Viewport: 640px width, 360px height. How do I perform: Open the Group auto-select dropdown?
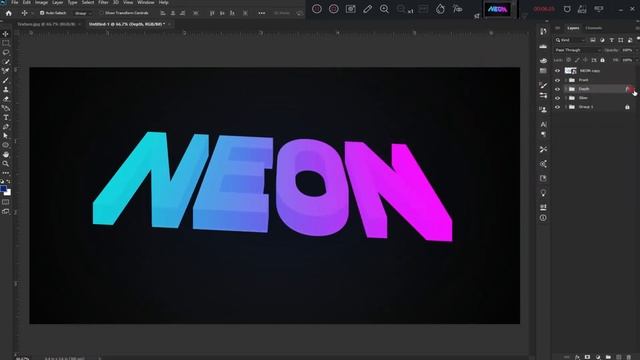click(83, 13)
